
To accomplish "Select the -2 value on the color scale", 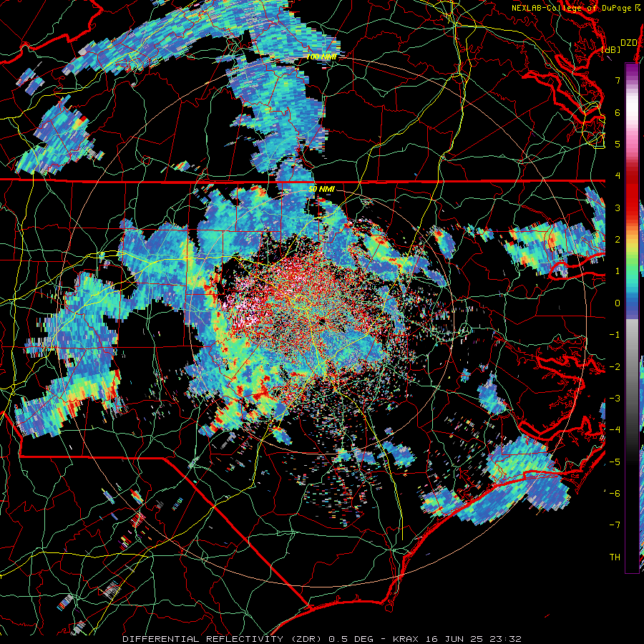I will click(x=615, y=366).
